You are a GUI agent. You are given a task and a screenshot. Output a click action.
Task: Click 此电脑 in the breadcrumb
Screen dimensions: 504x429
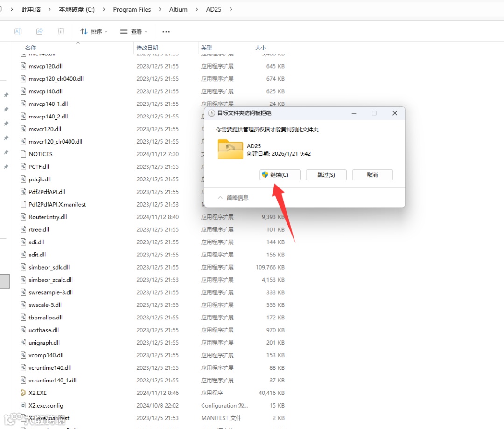31,10
